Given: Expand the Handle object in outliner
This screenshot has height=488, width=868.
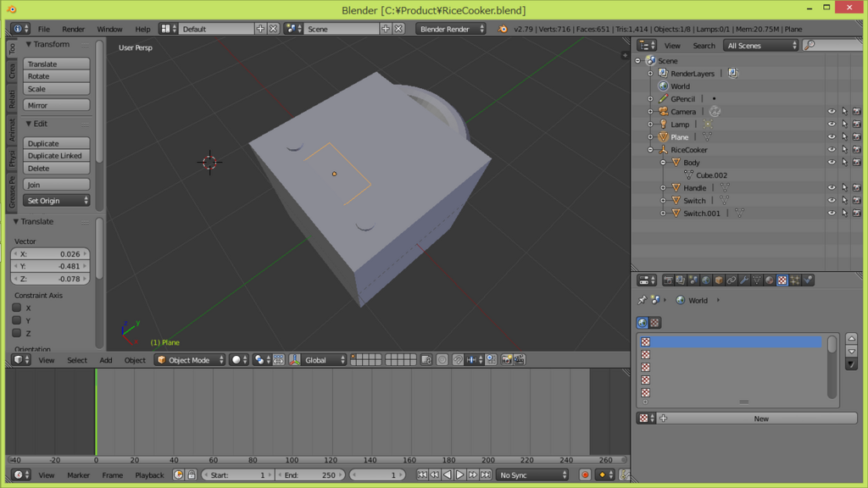Looking at the screenshot, I should tap(663, 188).
